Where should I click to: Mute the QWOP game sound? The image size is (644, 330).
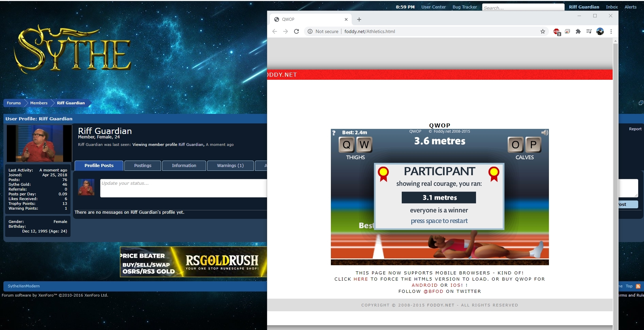click(x=545, y=133)
